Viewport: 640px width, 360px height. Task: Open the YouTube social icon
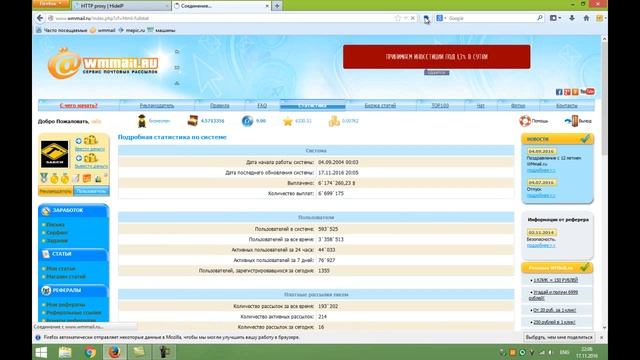587,91
